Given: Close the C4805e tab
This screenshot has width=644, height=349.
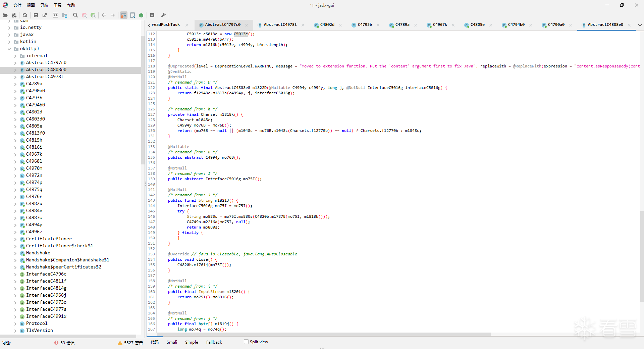Looking at the screenshot, I should [491, 25].
